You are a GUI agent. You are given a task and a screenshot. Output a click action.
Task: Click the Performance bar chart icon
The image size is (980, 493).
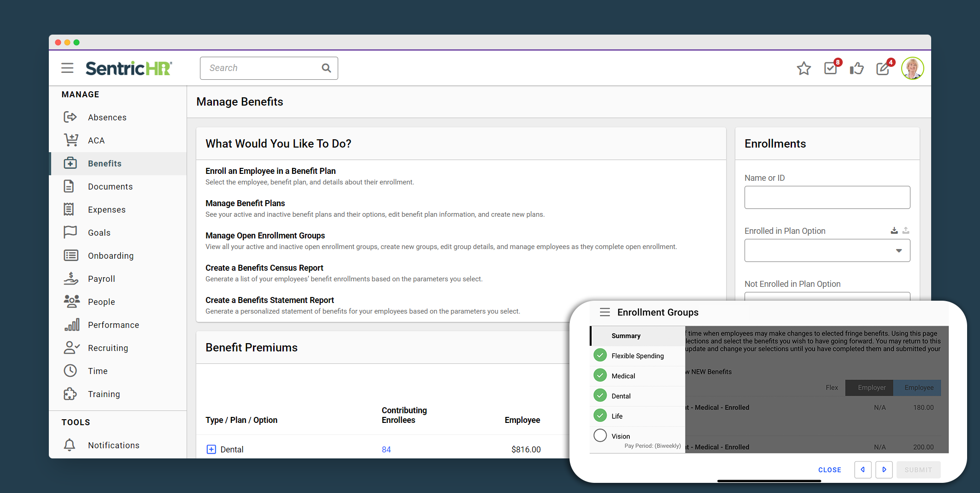[x=72, y=325]
